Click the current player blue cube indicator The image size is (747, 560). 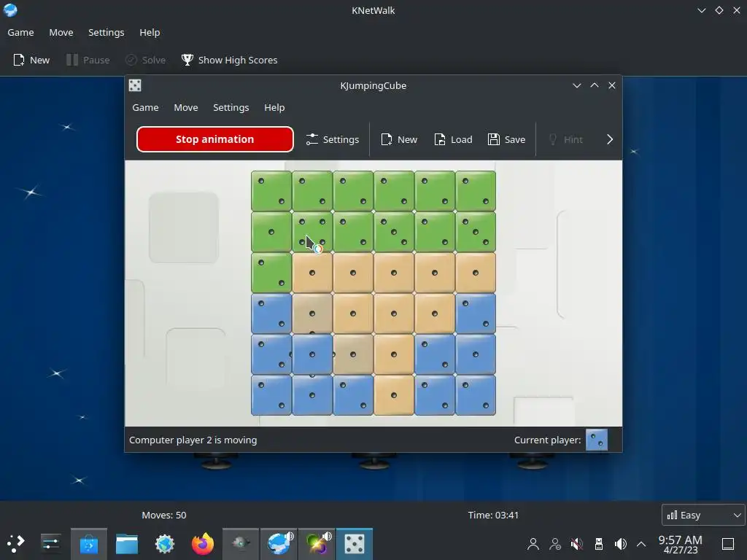click(597, 440)
